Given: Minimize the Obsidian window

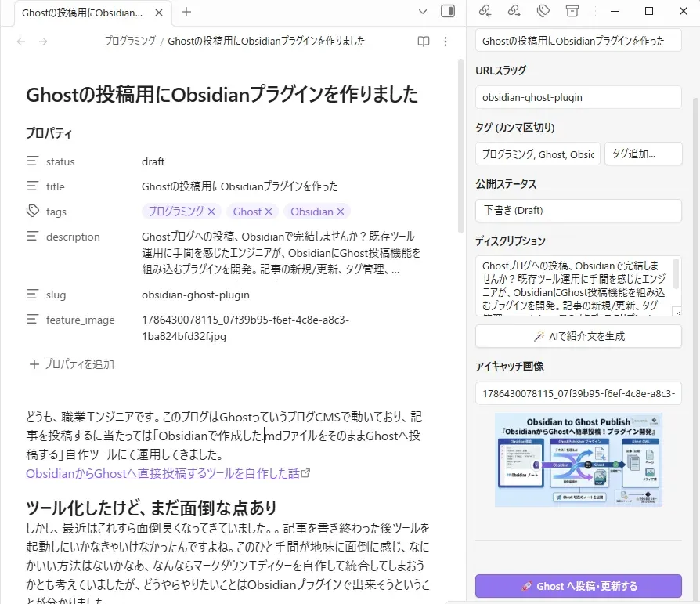Looking at the screenshot, I should [615, 11].
